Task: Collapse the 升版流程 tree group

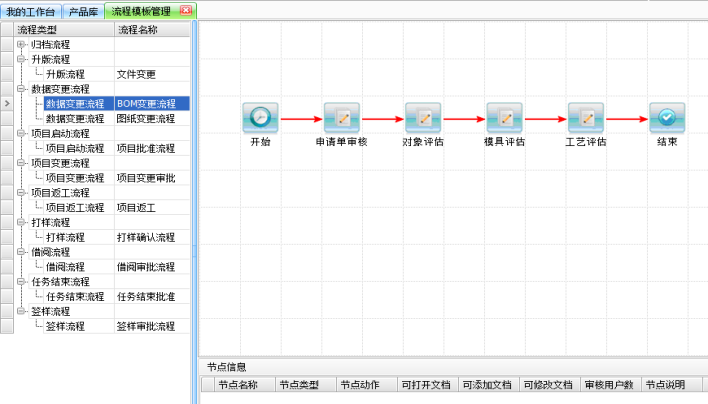Action: pyautogui.click(x=21, y=59)
